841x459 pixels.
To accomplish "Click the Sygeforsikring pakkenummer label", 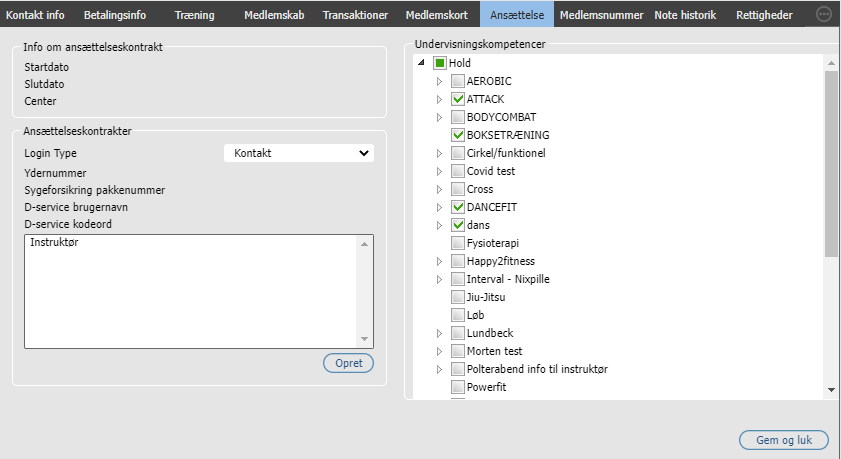I will click(x=94, y=190).
